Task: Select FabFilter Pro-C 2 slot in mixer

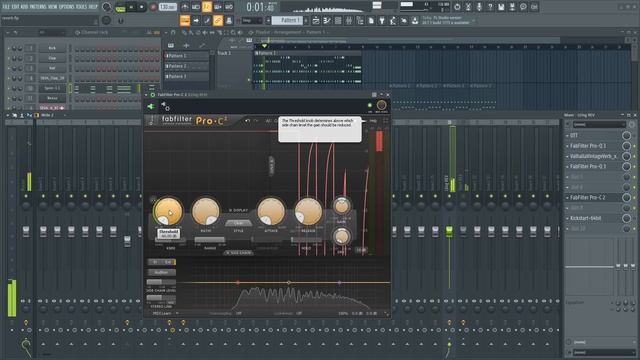Action: click(x=593, y=198)
